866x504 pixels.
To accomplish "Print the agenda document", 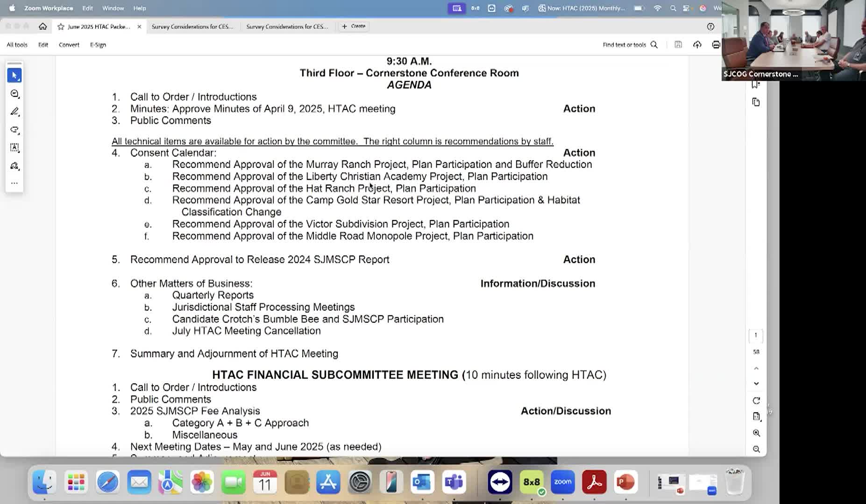I will (716, 44).
